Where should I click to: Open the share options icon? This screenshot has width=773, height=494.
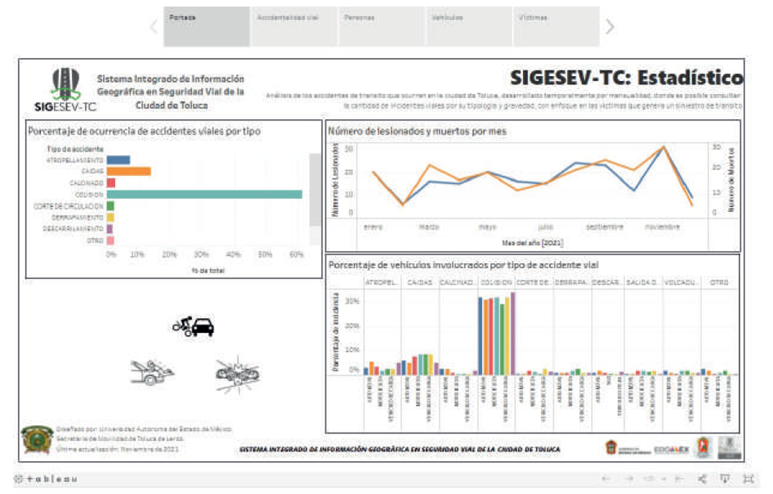pyautogui.click(x=701, y=479)
